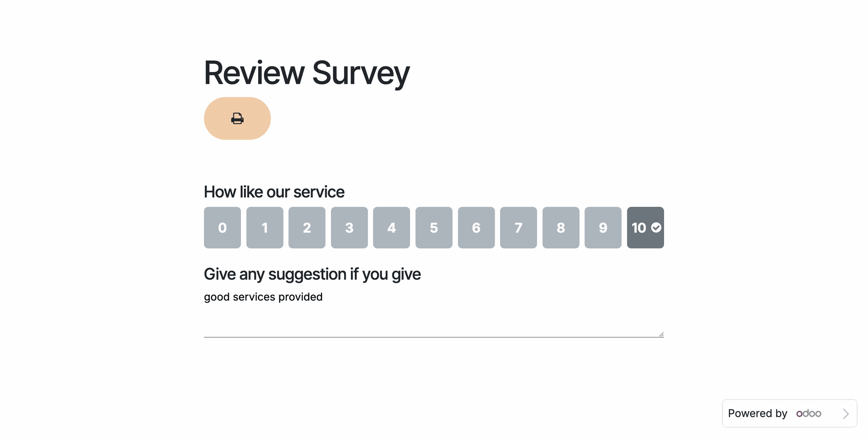Viewport: 868px width, 438px height.
Task: Set service rating to 9
Action: click(x=603, y=228)
